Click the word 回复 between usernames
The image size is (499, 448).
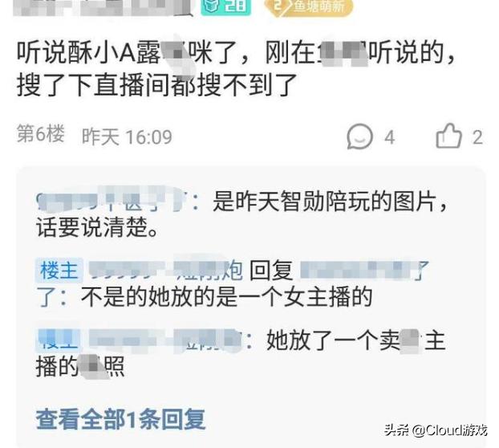[x=271, y=271]
